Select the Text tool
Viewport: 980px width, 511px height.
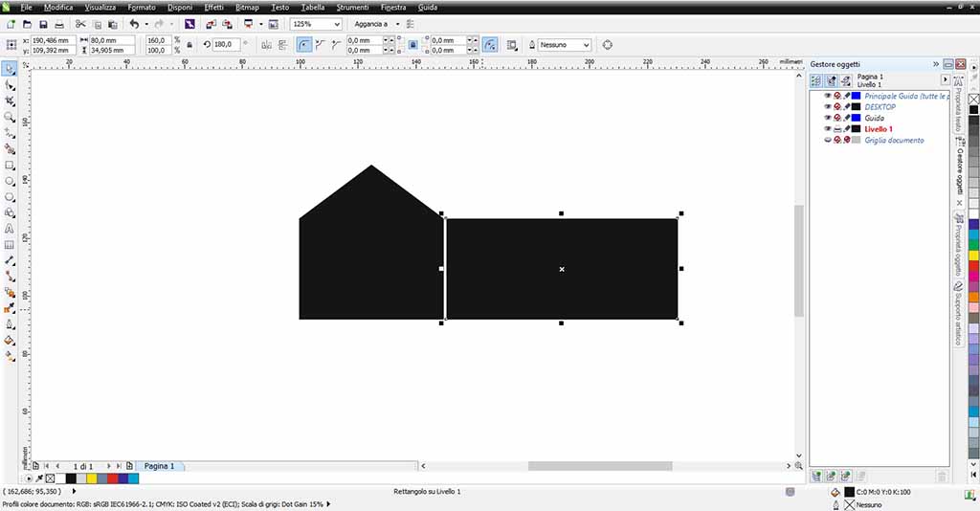tap(10, 229)
